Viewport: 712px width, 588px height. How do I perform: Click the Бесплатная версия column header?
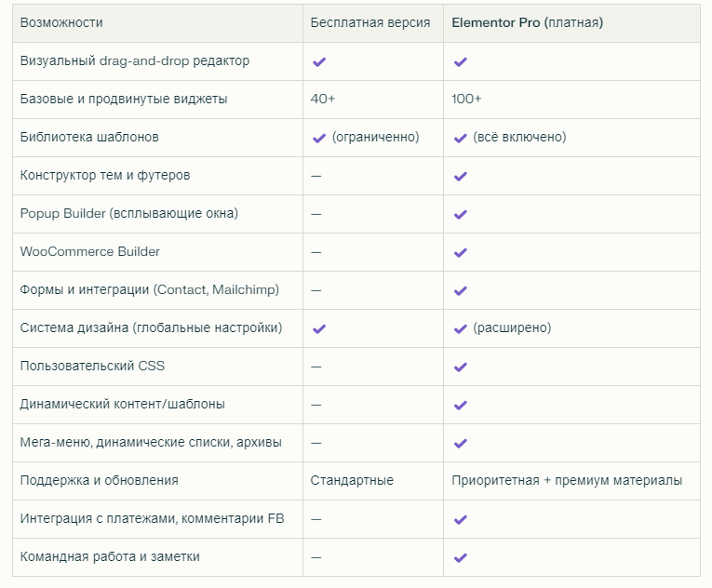coord(370,22)
